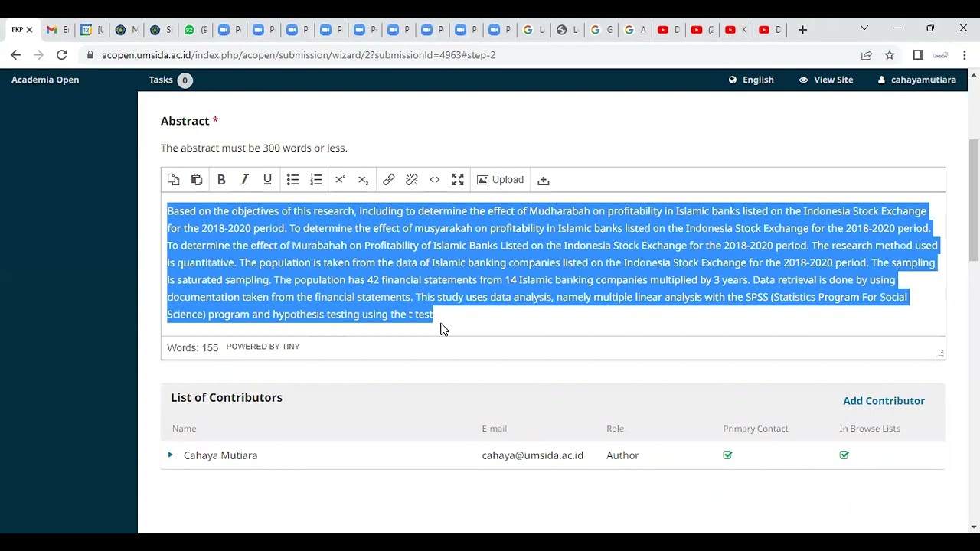The height and width of the screenshot is (551, 980).
Task: Click the Author role cell
Action: tap(622, 455)
